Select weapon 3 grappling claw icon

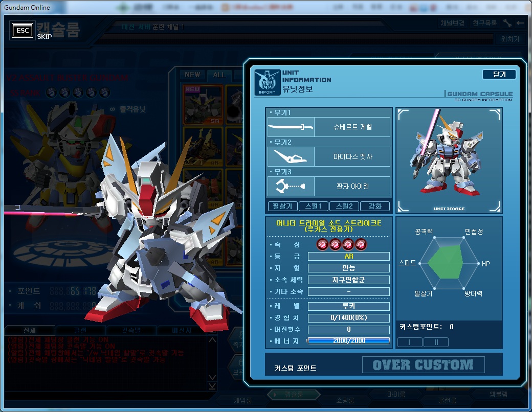pos(291,186)
